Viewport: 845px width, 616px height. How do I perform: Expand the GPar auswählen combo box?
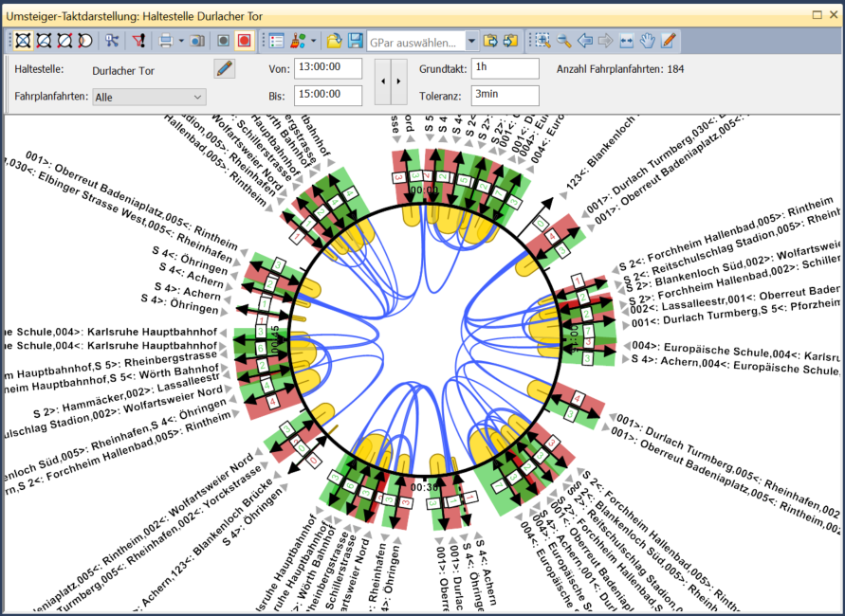point(471,41)
